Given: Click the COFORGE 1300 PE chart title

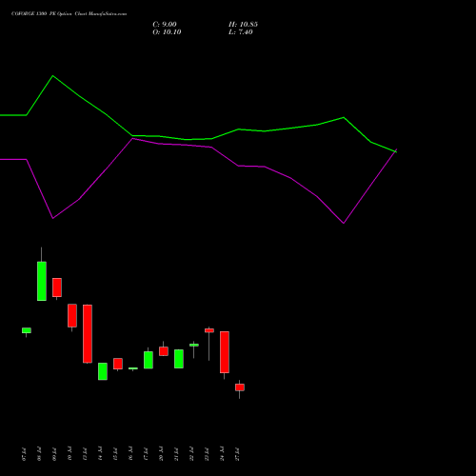Looking at the screenshot, I should [69, 13].
